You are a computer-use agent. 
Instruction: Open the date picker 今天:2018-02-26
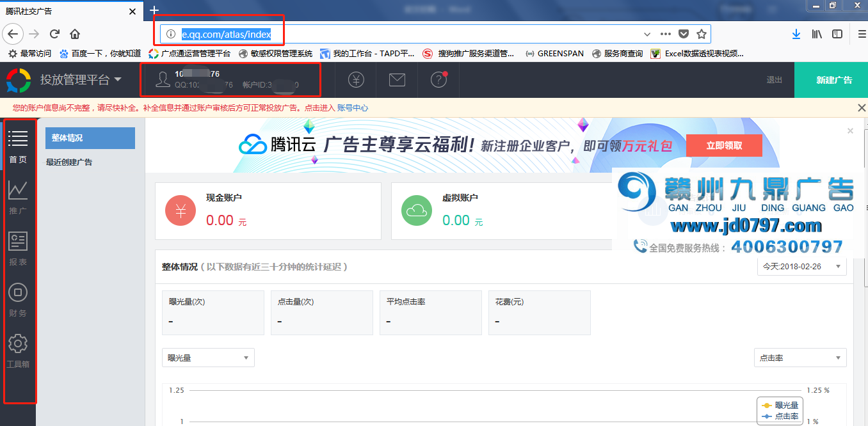(801, 266)
